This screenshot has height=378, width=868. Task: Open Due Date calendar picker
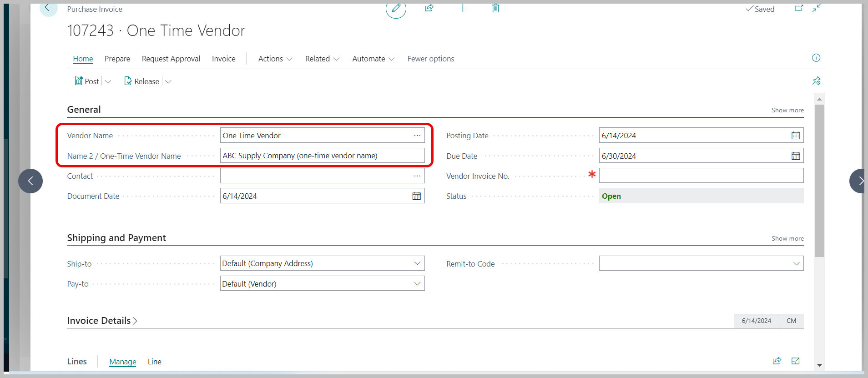tap(796, 156)
